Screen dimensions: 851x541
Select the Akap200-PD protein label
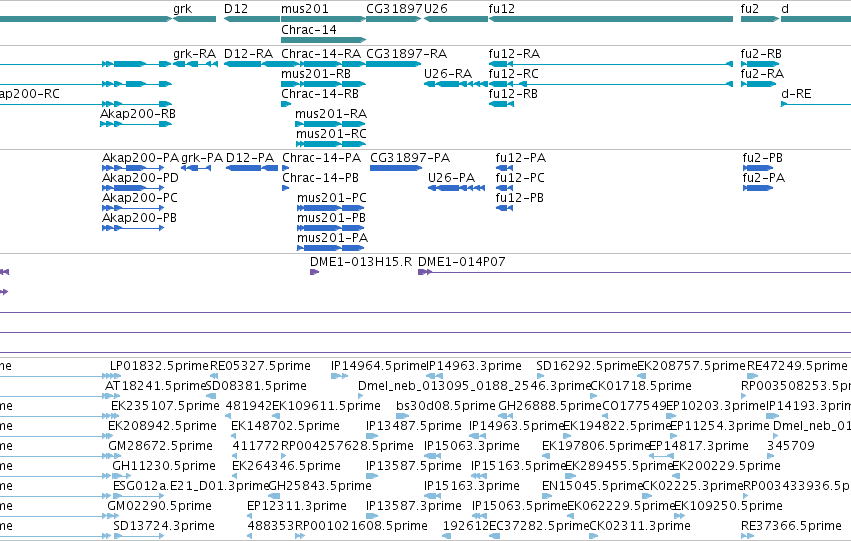140,178
